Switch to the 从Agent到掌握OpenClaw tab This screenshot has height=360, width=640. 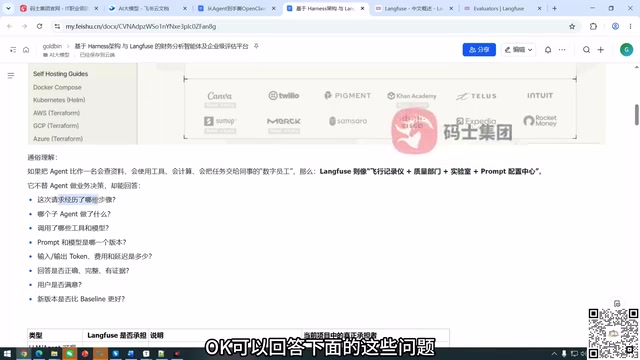click(236, 8)
